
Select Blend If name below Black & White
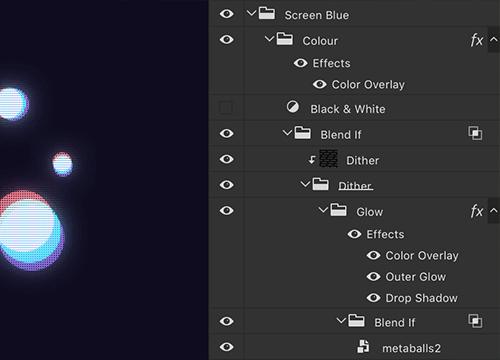click(x=341, y=135)
